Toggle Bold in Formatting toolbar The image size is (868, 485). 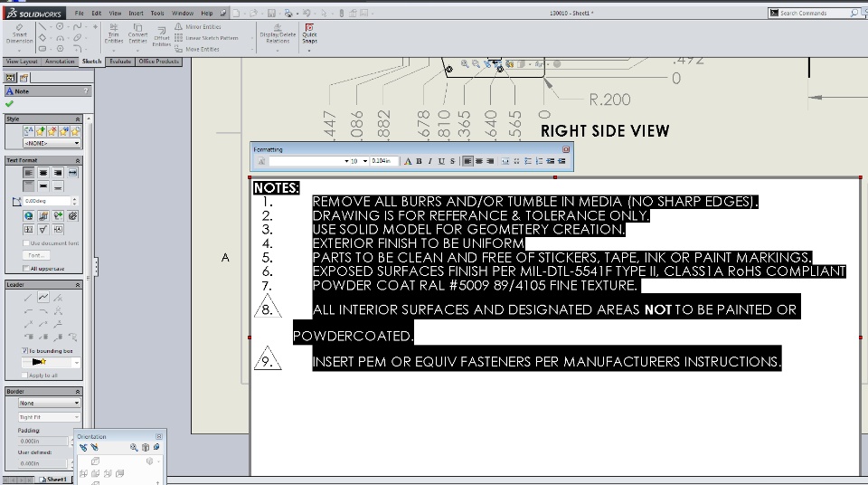[x=419, y=161]
